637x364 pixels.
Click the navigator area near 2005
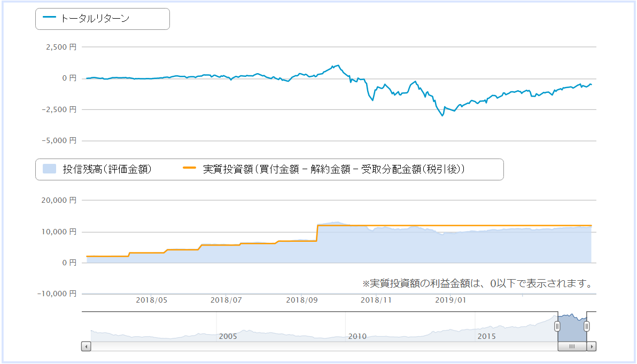click(228, 336)
